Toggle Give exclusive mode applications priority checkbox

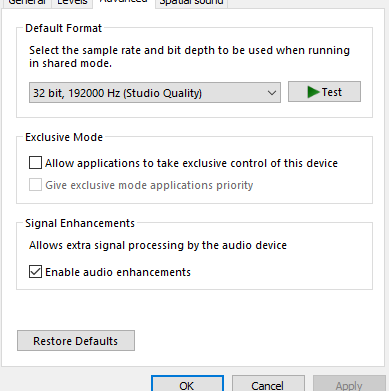(35, 185)
